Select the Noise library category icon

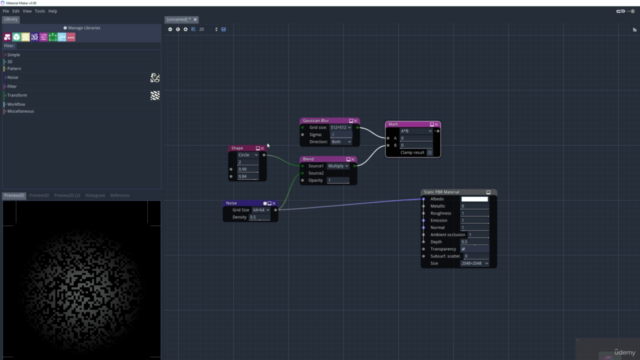pyautogui.click(x=34, y=37)
